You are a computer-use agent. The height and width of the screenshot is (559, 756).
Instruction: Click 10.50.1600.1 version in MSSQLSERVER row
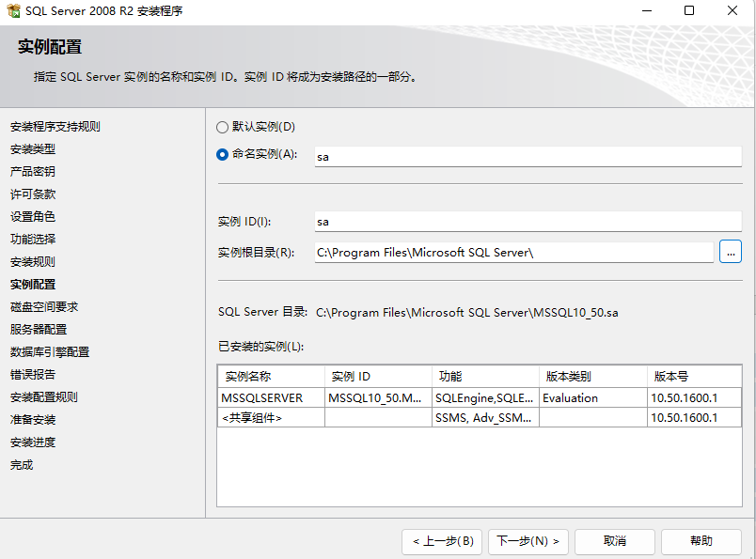pos(694,398)
